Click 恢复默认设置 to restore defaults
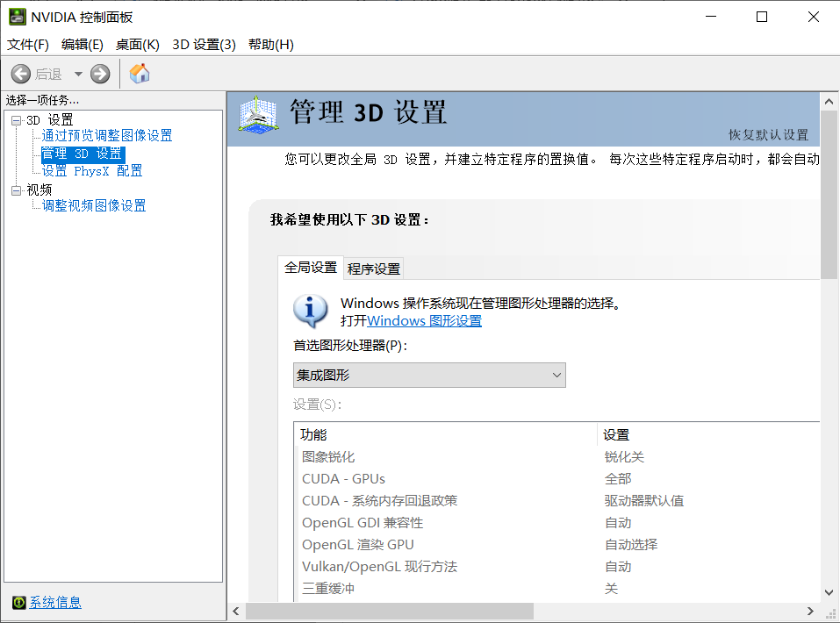Viewport: 840px width, 623px height. [x=768, y=135]
